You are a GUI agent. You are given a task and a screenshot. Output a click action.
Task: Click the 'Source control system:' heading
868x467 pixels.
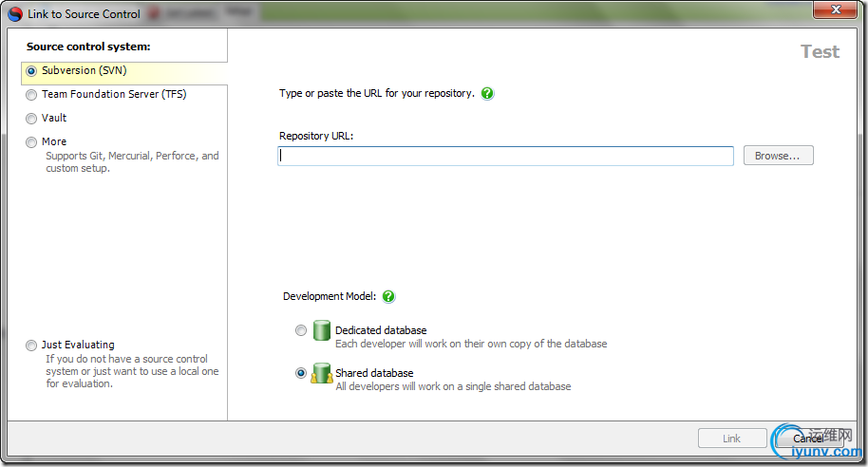click(88, 47)
